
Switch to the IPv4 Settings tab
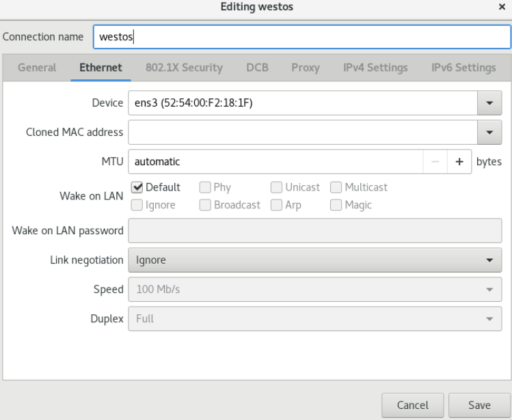[x=375, y=68]
